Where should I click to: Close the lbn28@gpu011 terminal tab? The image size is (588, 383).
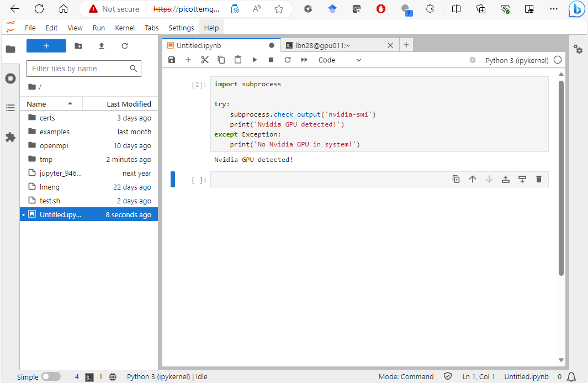pos(390,45)
